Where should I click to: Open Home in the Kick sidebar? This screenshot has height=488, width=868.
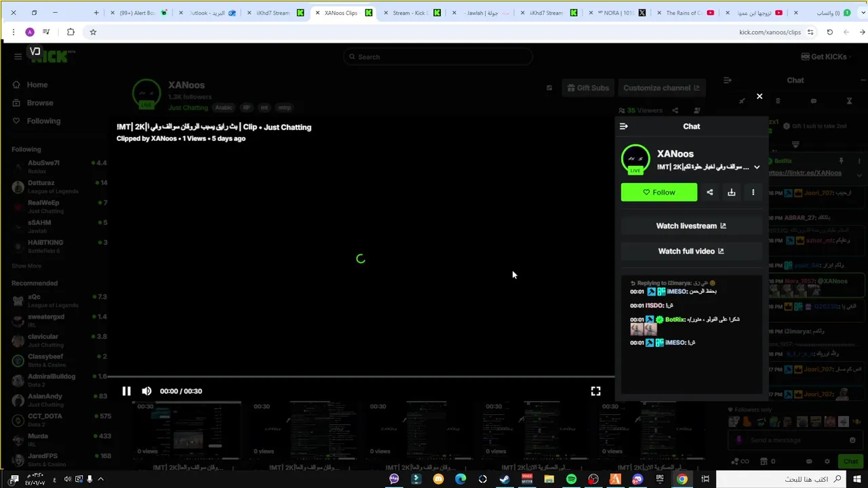tap(37, 85)
